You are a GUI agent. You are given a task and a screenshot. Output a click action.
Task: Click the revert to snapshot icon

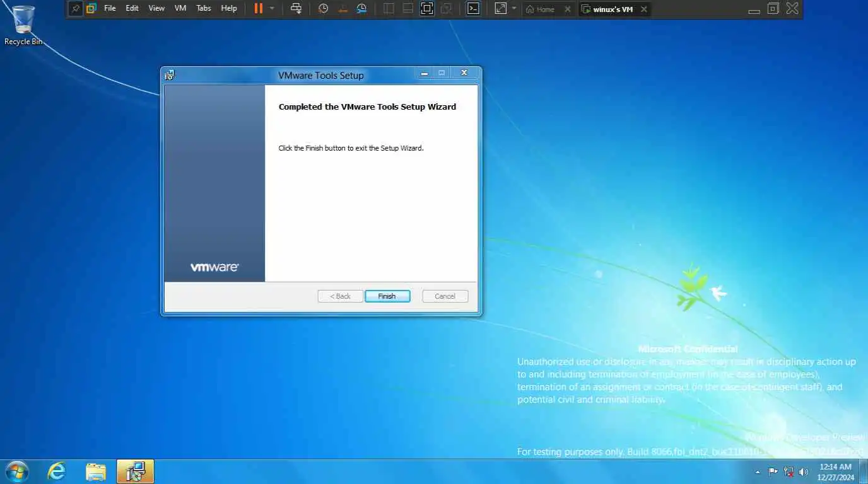pos(342,9)
